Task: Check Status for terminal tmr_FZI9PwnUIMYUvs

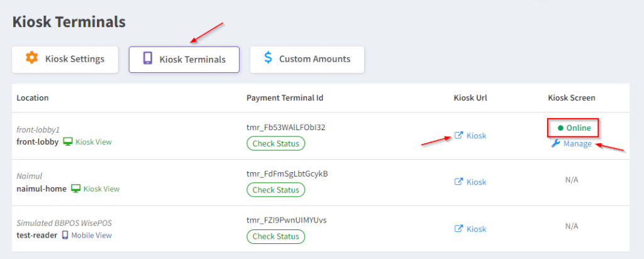Action: (275, 236)
